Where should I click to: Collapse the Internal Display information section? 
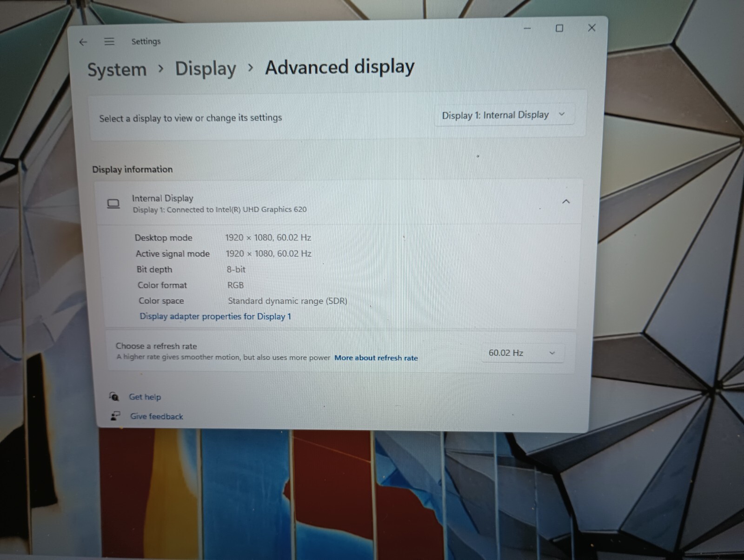tap(566, 201)
